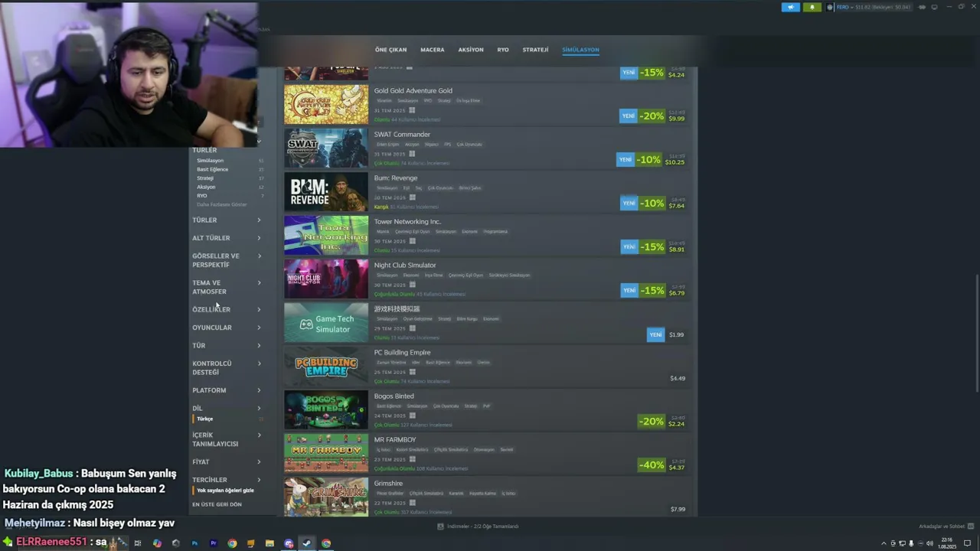Click Windows platform icon on Night Club Simulator

412,285
